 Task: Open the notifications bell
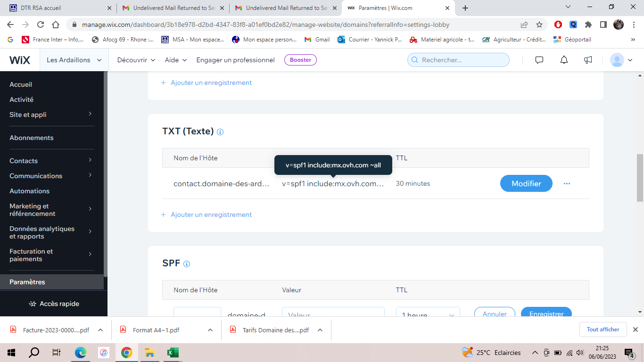pos(564,60)
